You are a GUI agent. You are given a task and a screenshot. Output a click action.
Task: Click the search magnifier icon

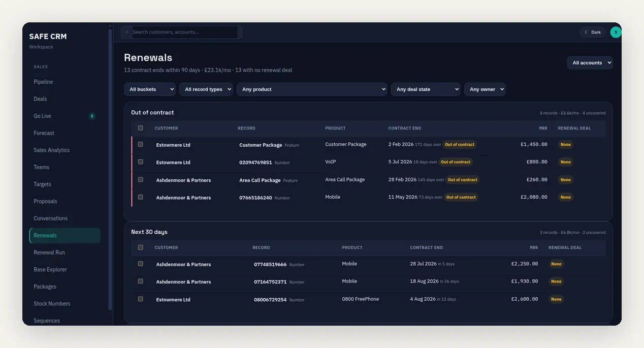[x=127, y=33]
